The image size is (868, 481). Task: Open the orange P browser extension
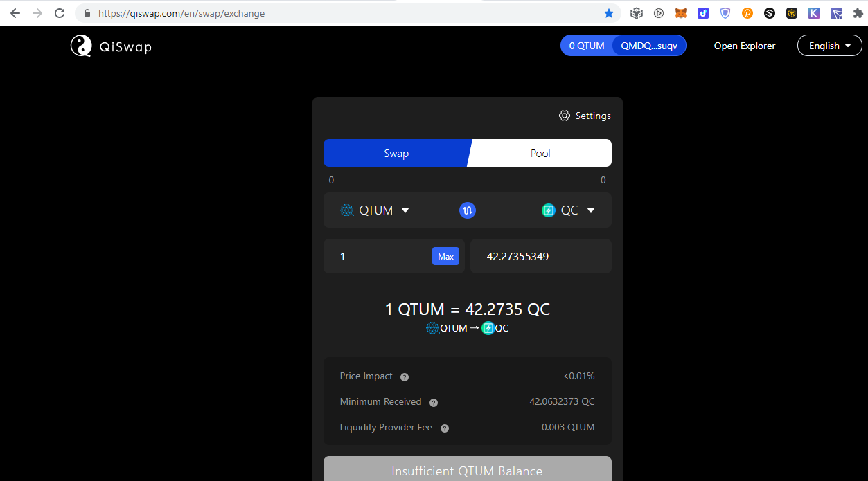[x=747, y=13]
